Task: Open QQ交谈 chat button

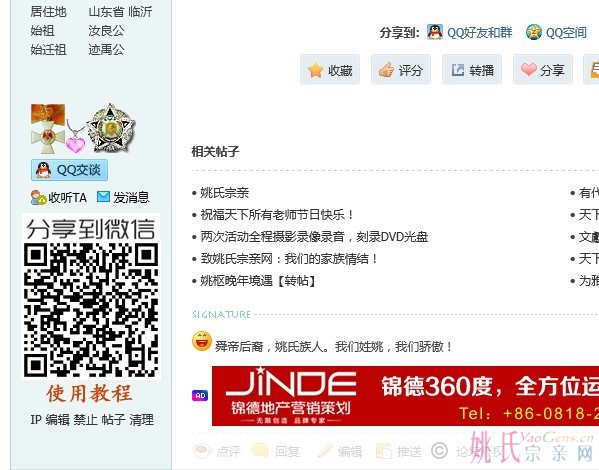Action: click(69, 170)
